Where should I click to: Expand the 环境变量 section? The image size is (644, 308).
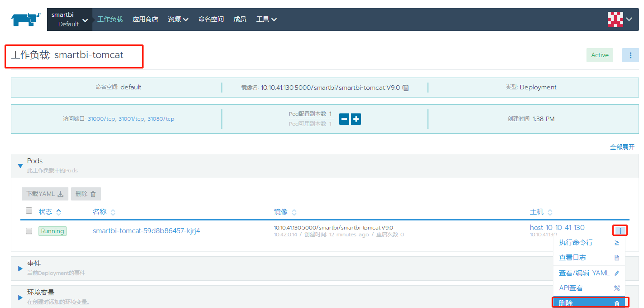tap(20, 297)
